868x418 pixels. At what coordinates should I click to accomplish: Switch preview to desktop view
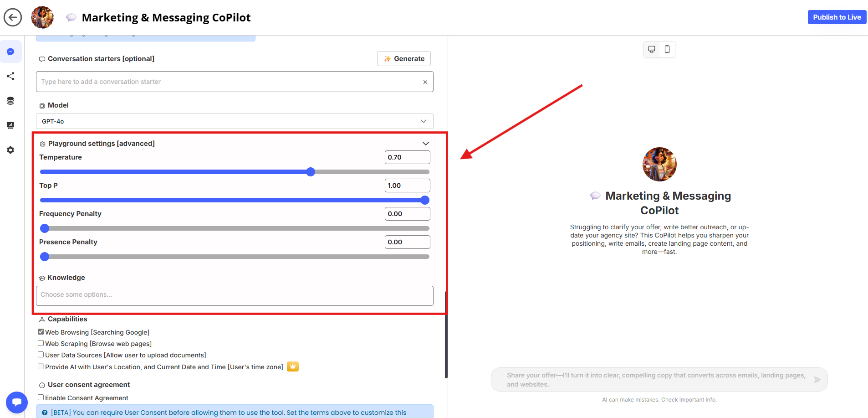(x=652, y=49)
